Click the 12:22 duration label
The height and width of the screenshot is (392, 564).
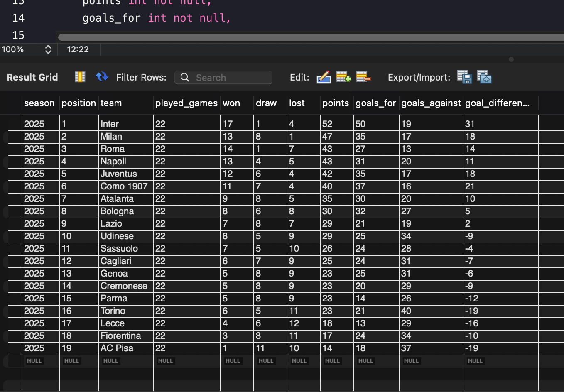coord(78,49)
